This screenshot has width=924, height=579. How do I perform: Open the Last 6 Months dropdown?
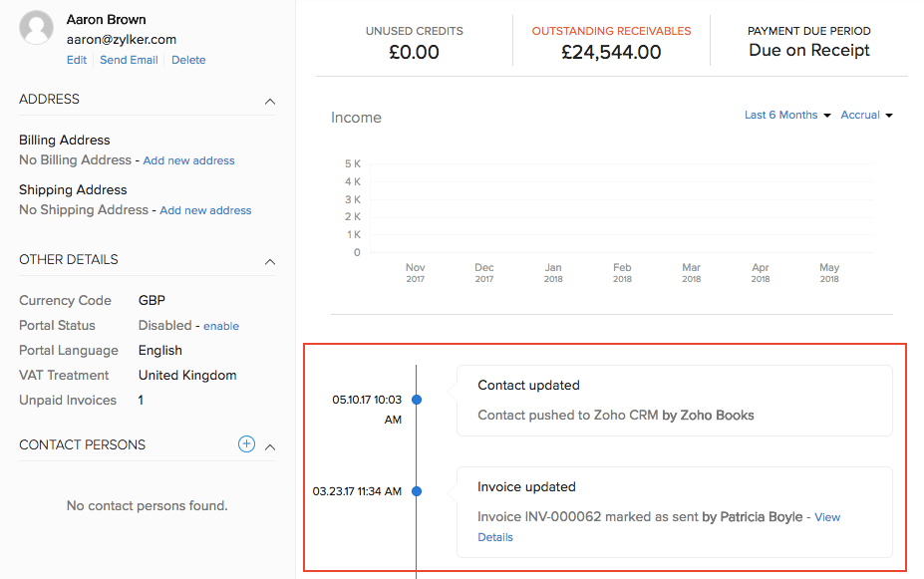point(786,116)
